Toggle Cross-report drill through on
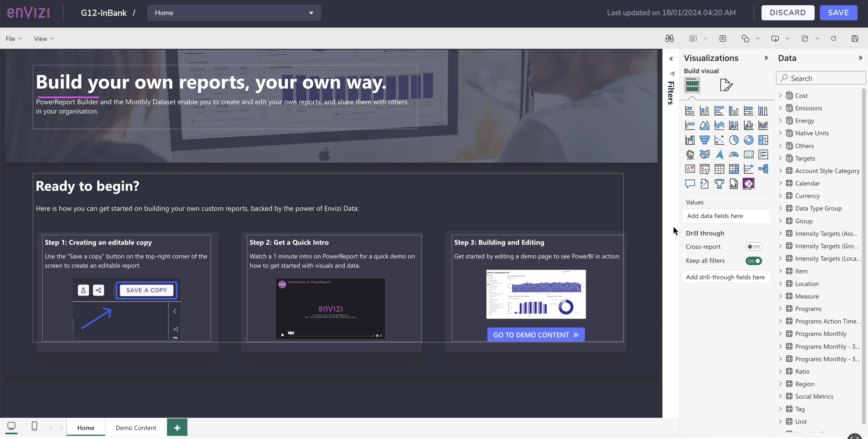The width and height of the screenshot is (868, 439). click(754, 247)
